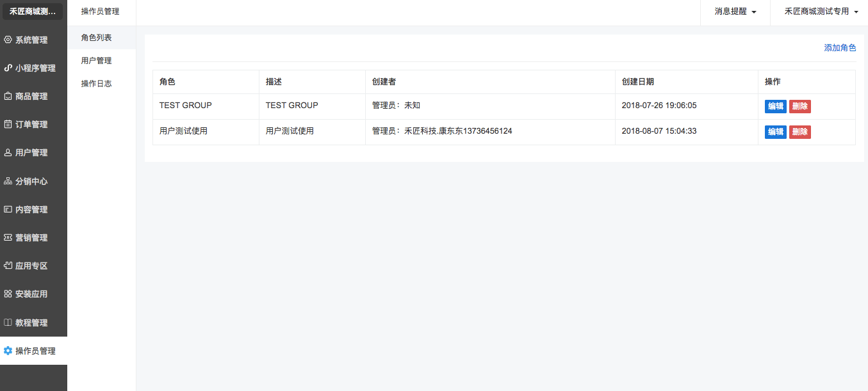
Task: Click the 营销管理 ticket icon
Action: click(x=8, y=237)
